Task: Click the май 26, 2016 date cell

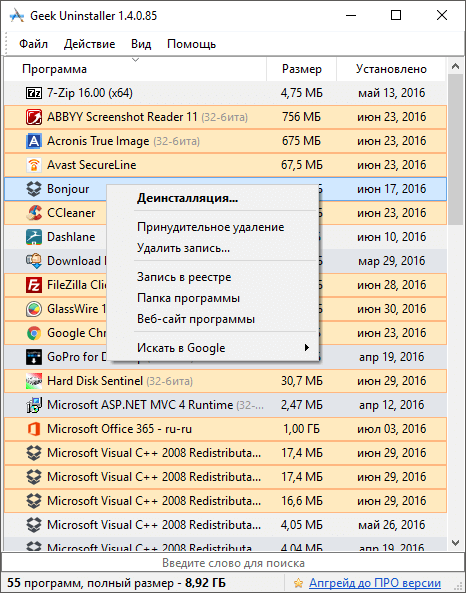Action: coord(391,525)
